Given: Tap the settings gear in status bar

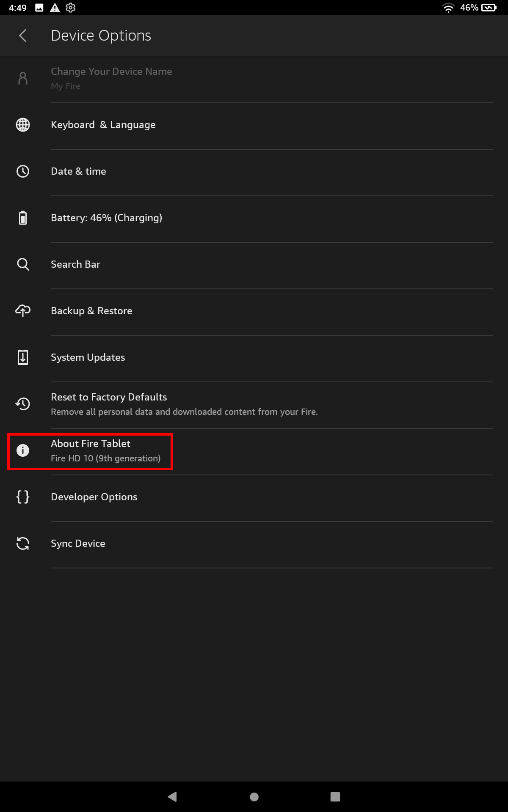Looking at the screenshot, I should pyautogui.click(x=71, y=8).
